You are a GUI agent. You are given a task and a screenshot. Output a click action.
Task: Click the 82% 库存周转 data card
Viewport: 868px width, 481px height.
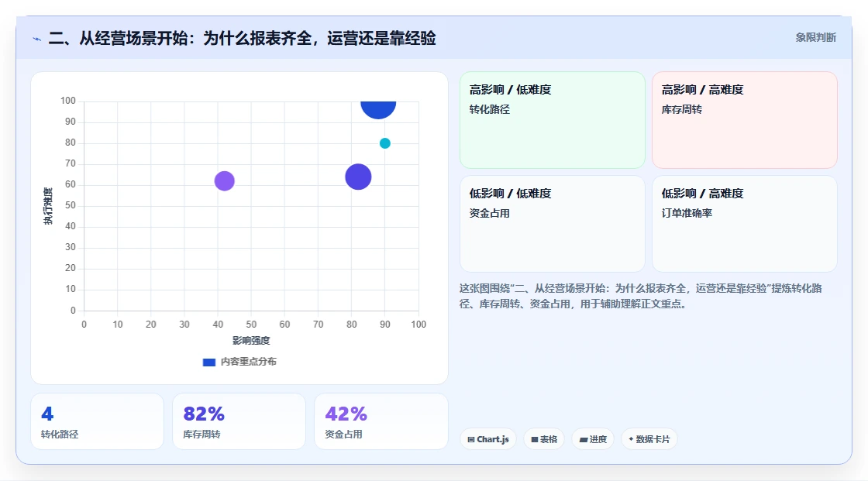click(x=239, y=421)
